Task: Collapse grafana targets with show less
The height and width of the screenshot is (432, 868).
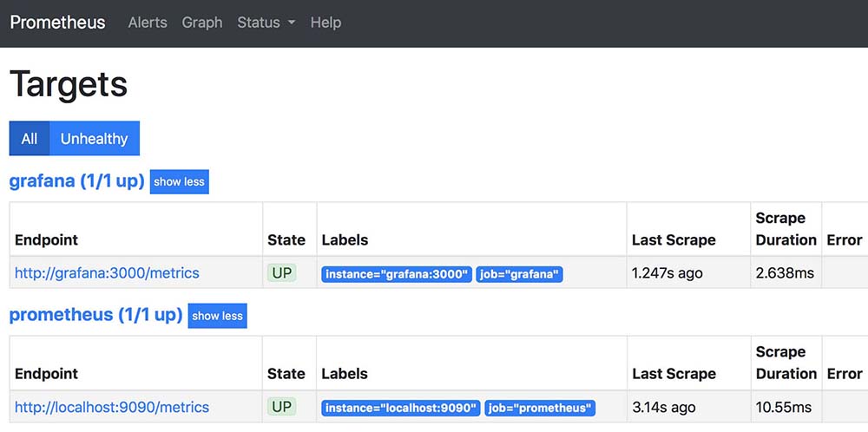Action: click(179, 182)
